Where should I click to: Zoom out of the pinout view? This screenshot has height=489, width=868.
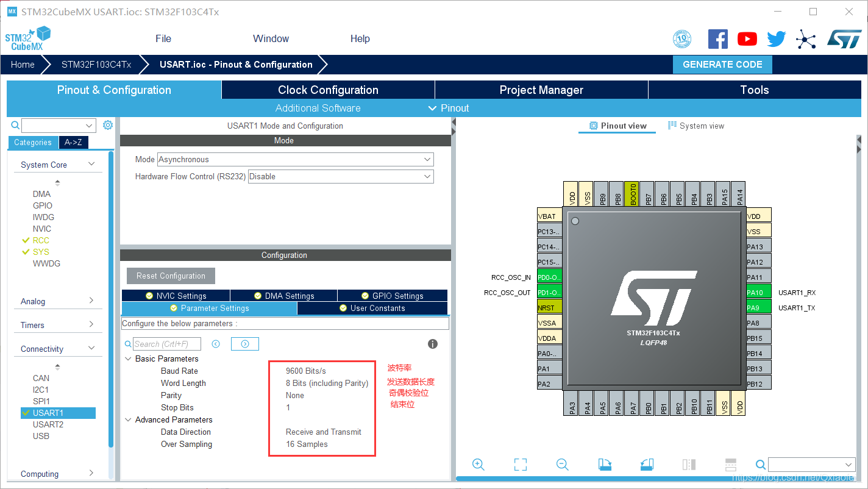563,465
